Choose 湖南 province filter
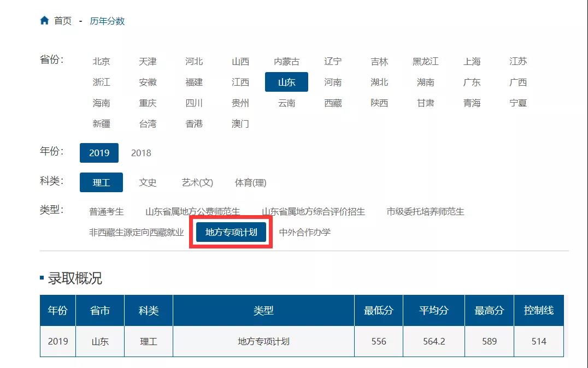The height and width of the screenshot is (368, 588). [426, 82]
